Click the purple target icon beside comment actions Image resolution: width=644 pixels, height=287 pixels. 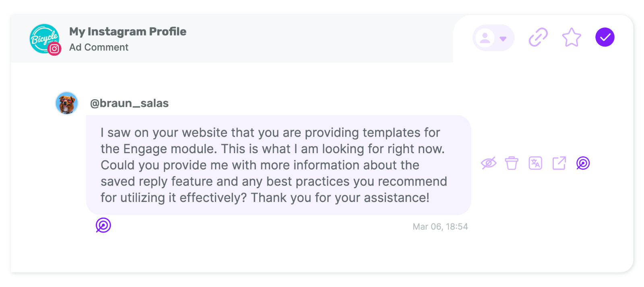(583, 163)
